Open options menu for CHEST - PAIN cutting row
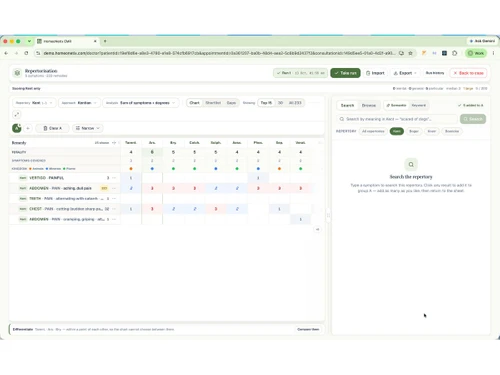 pyautogui.click(x=114, y=209)
